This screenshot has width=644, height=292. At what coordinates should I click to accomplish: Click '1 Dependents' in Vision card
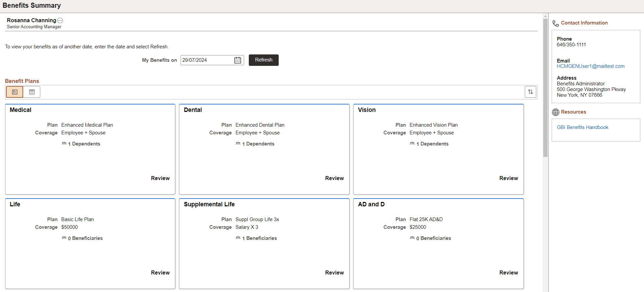pyautogui.click(x=432, y=144)
